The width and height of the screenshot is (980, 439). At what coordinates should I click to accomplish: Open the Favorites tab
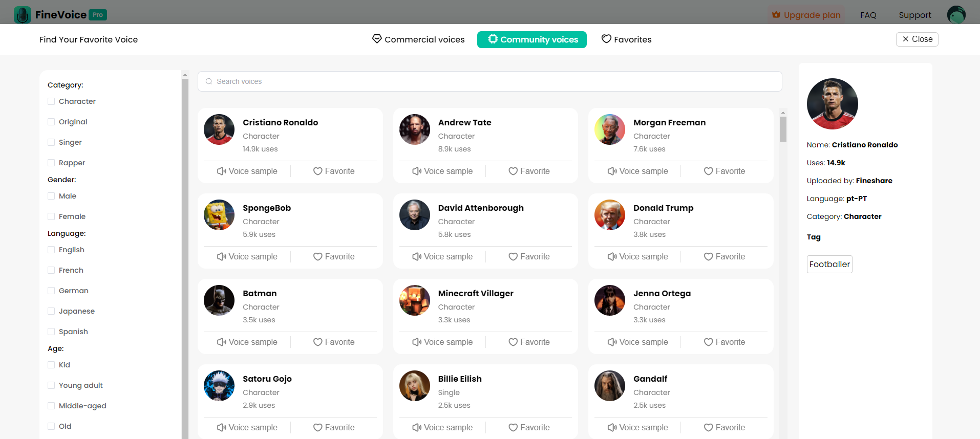pyautogui.click(x=626, y=39)
